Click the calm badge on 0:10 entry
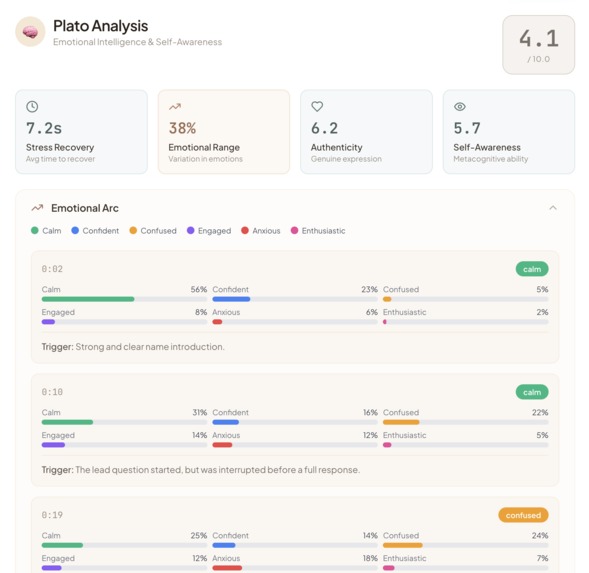 click(x=532, y=392)
